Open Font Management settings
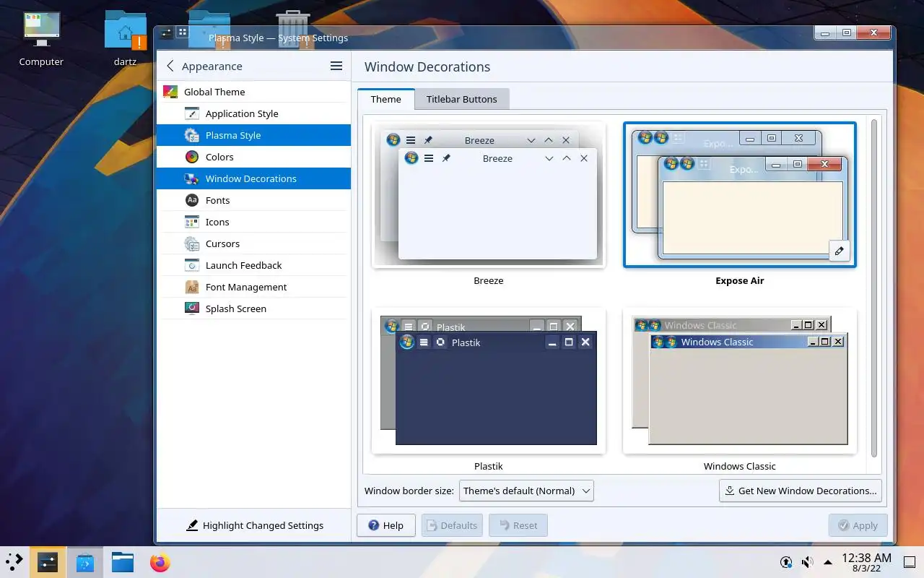 pyautogui.click(x=253, y=287)
